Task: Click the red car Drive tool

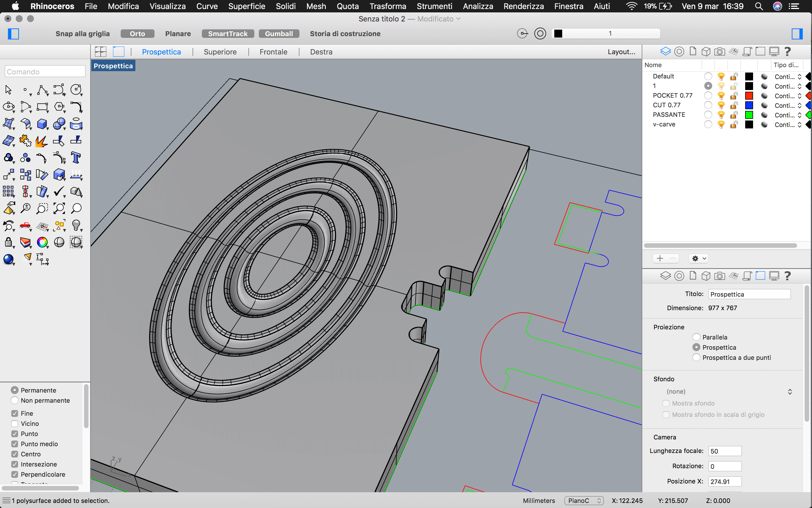Action: point(25,225)
